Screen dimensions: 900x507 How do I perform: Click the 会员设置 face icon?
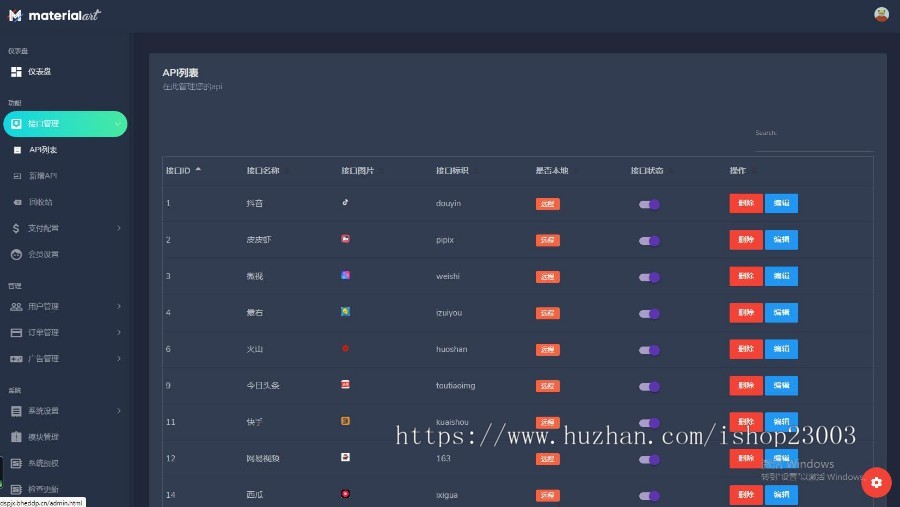16,254
